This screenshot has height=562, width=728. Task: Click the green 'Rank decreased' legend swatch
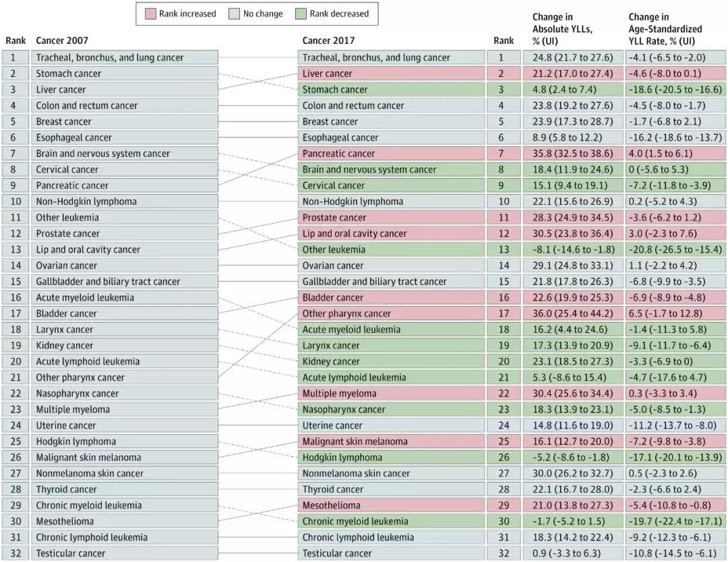point(301,13)
